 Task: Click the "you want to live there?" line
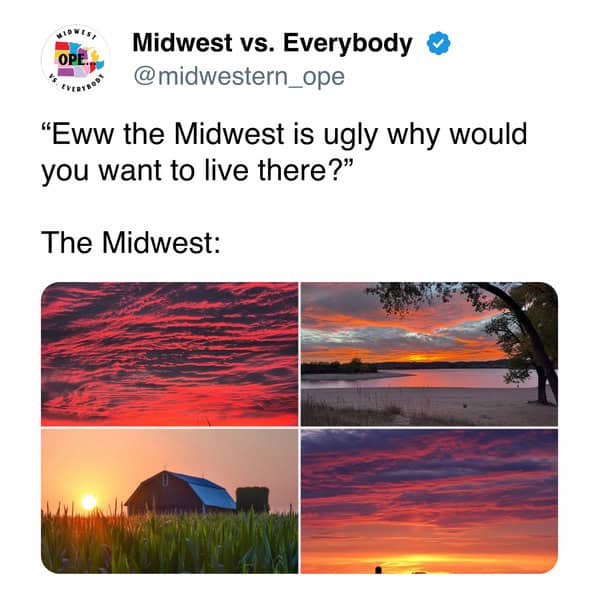[x=195, y=170]
